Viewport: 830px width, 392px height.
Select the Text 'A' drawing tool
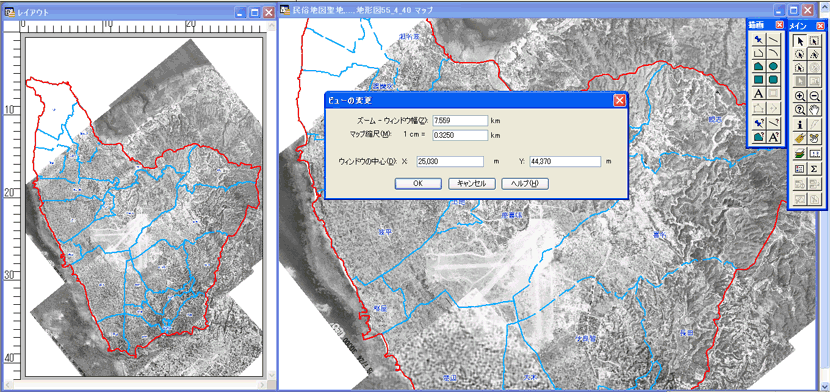pyautogui.click(x=759, y=94)
